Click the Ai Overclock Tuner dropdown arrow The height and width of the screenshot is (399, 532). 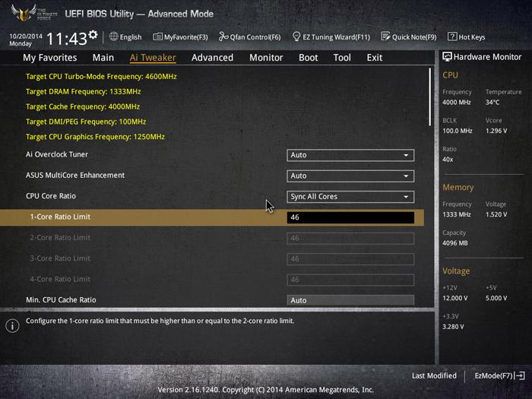click(406, 155)
